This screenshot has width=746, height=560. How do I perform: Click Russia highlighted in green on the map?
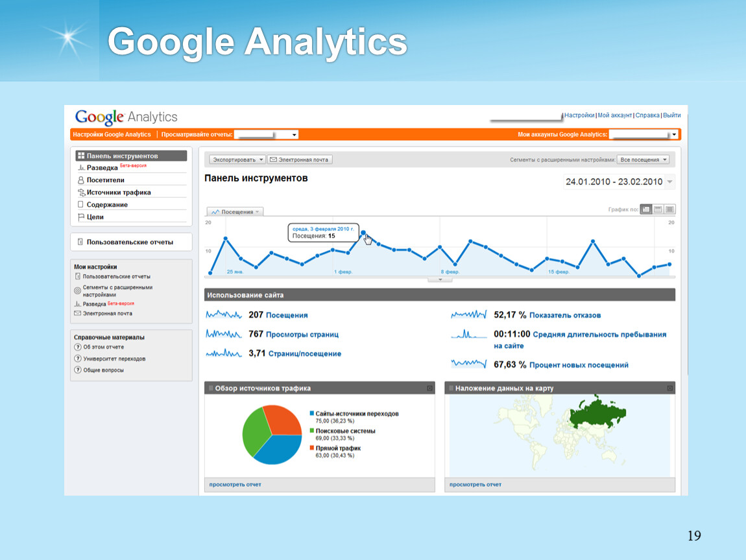[597, 413]
